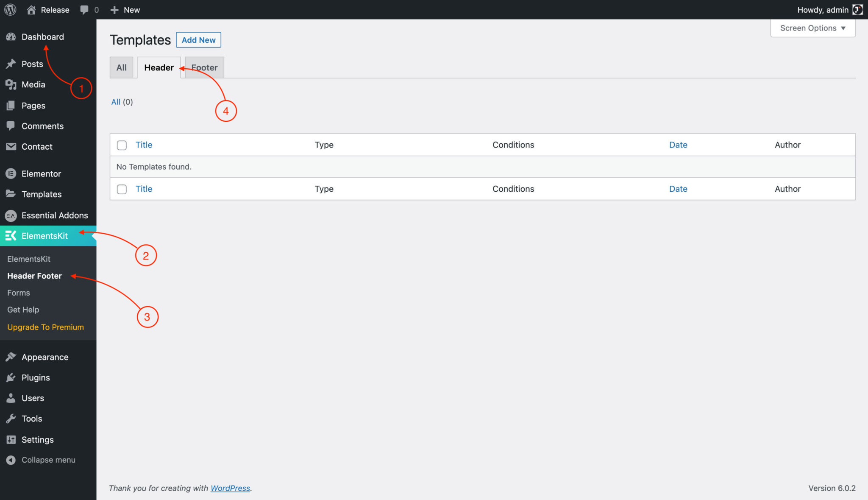
Task: Click the Add New templates button
Action: (x=198, y=39)
